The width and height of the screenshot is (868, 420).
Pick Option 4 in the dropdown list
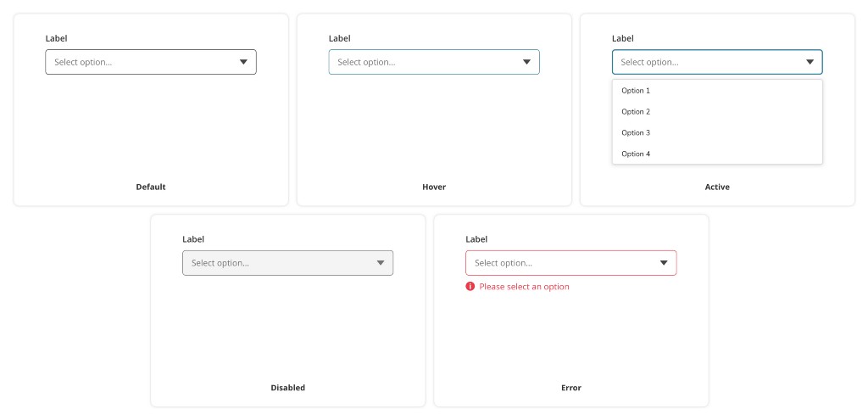[636, 154]
